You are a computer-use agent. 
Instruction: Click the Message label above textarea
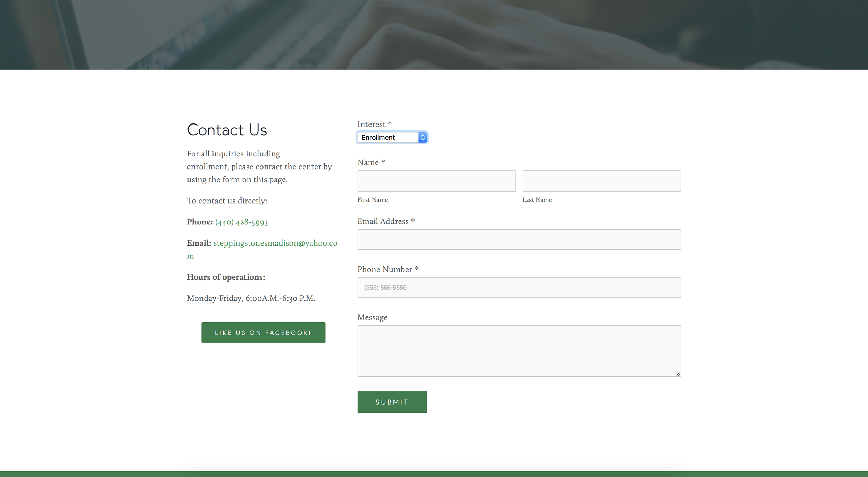click(372, 317)
